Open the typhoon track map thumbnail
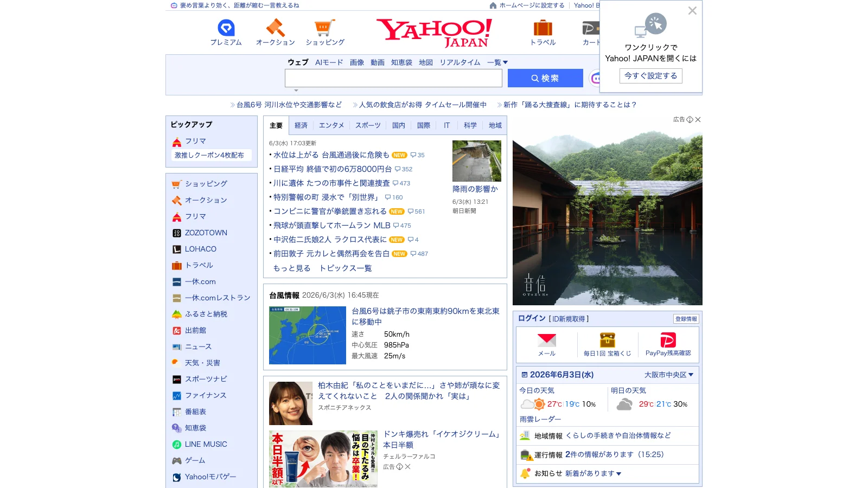Screen dimensions: 868x488 308,335
